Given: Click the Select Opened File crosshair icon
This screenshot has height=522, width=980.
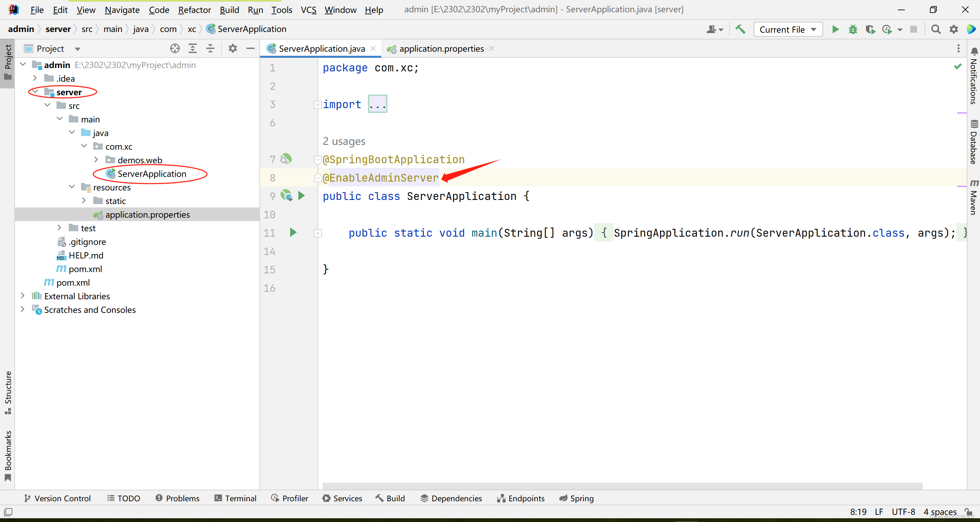Looking at the screenshot, I should (x=175, y=49).
